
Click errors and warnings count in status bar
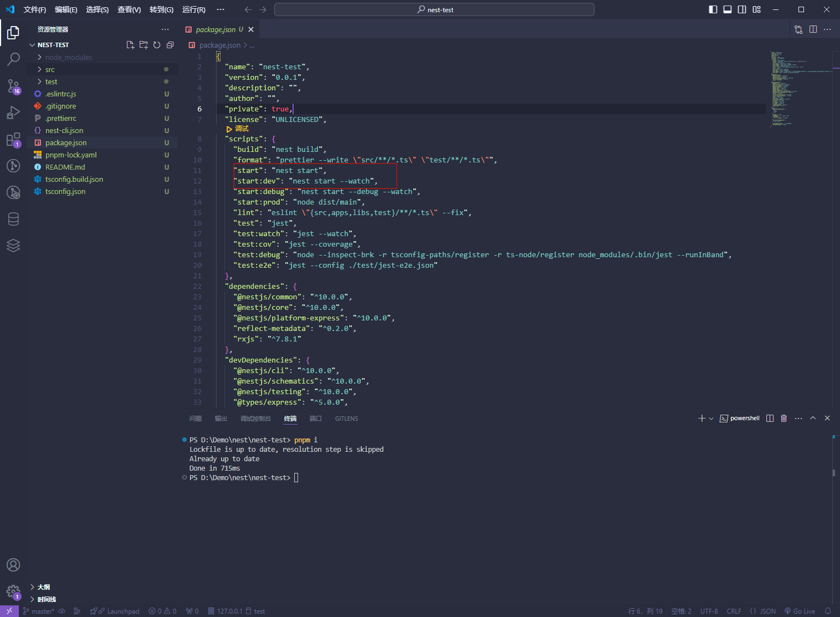(x=162, y=611)
